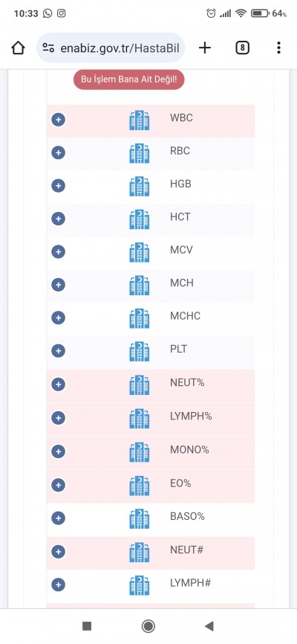Expand the MCHC test result

tap(58, 318)
